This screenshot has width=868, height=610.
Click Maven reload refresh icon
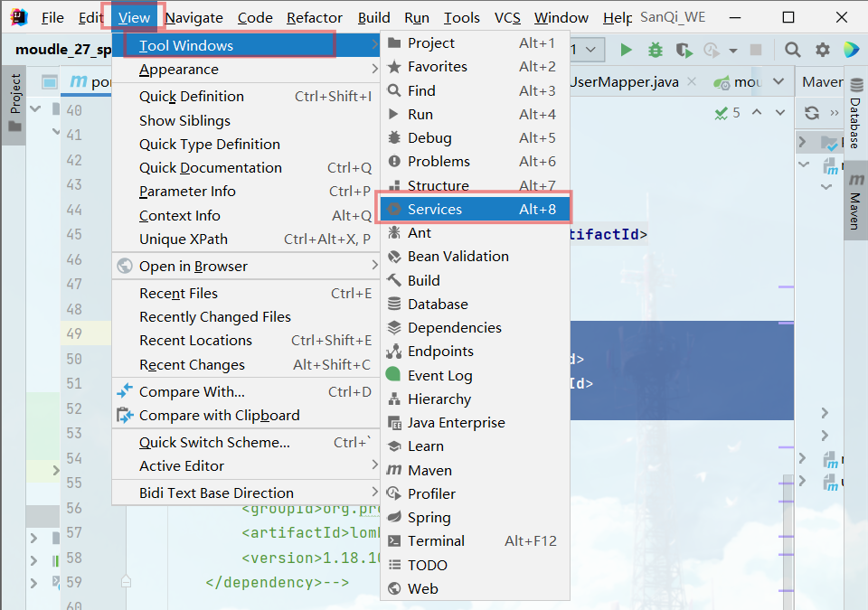(812, 113)
